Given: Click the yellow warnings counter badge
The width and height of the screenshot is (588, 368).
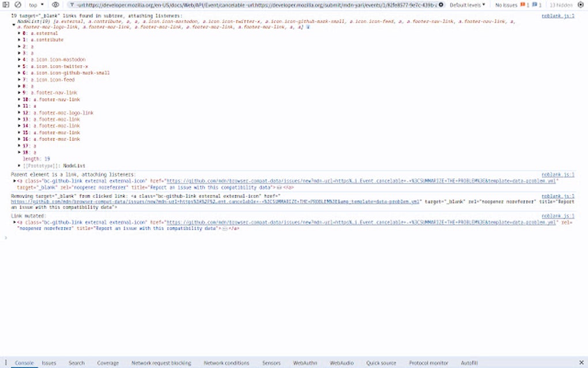Looking at the screenshot, I should point(536,5).
